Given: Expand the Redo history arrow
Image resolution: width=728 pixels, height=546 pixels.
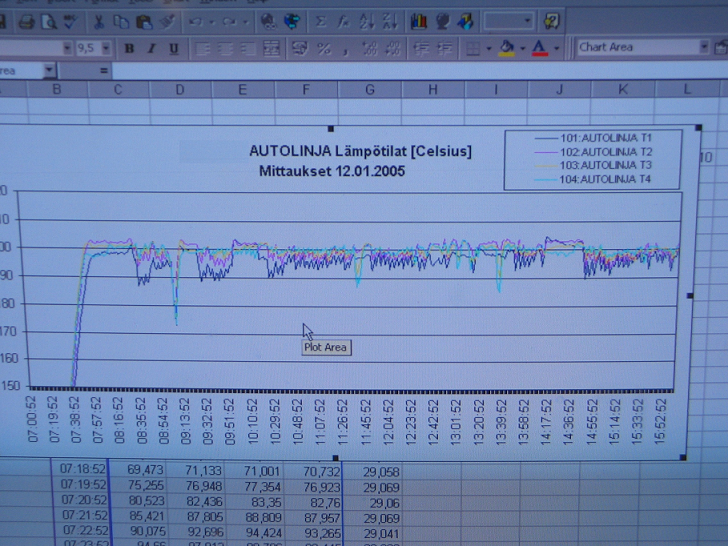Looking at the screenshot, I should [246, 22].
